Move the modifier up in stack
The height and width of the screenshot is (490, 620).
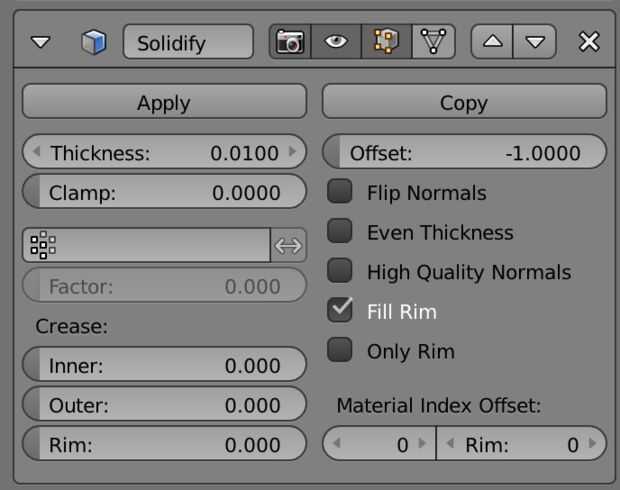tap(493, 43)
